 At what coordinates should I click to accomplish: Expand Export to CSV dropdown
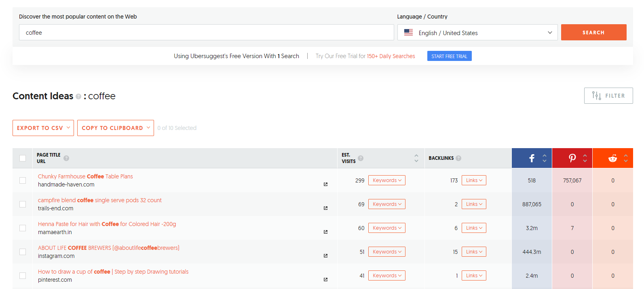click(43, 128)
